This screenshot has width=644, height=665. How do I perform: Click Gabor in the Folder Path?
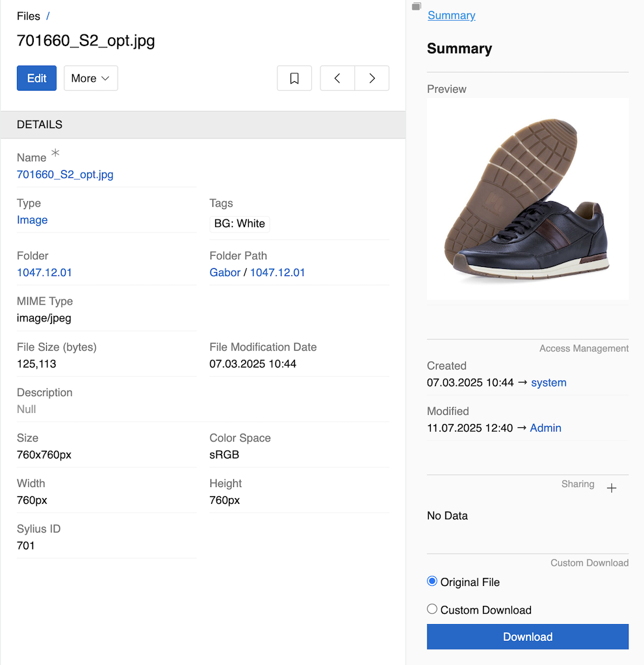point(225,273)
